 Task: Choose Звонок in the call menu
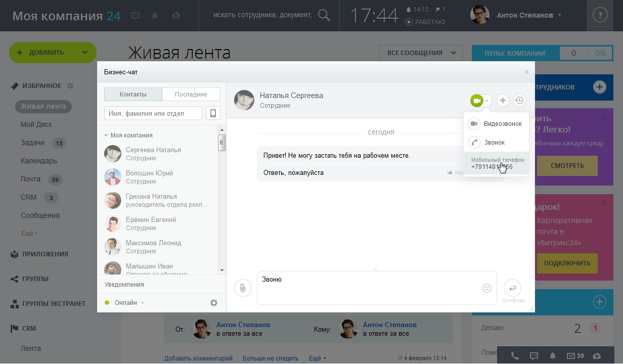496,143
